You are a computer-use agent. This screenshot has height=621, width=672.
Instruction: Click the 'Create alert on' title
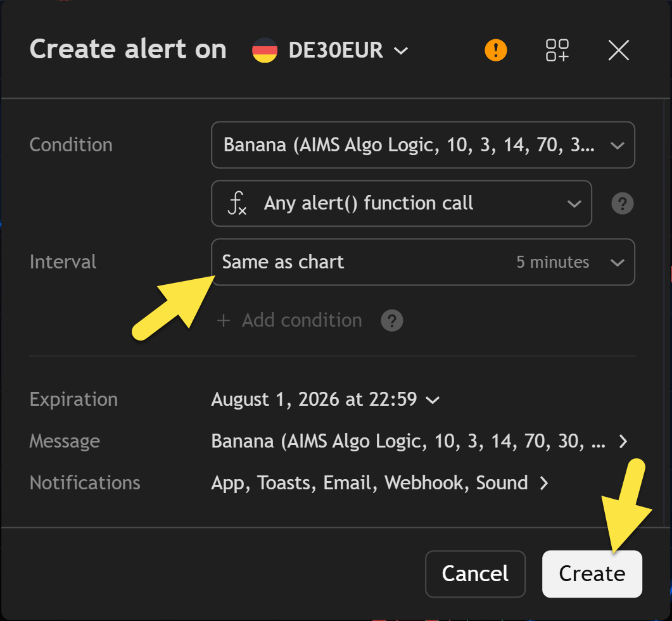(128, 49)
